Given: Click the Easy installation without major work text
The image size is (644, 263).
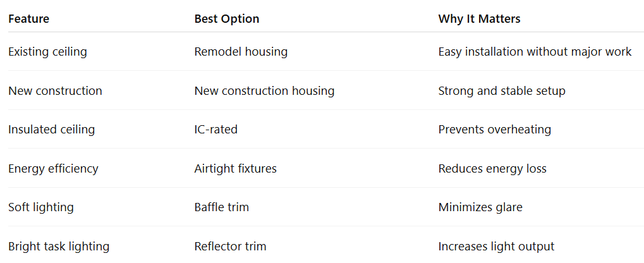Looking at the screenshot, I should 535,52.
